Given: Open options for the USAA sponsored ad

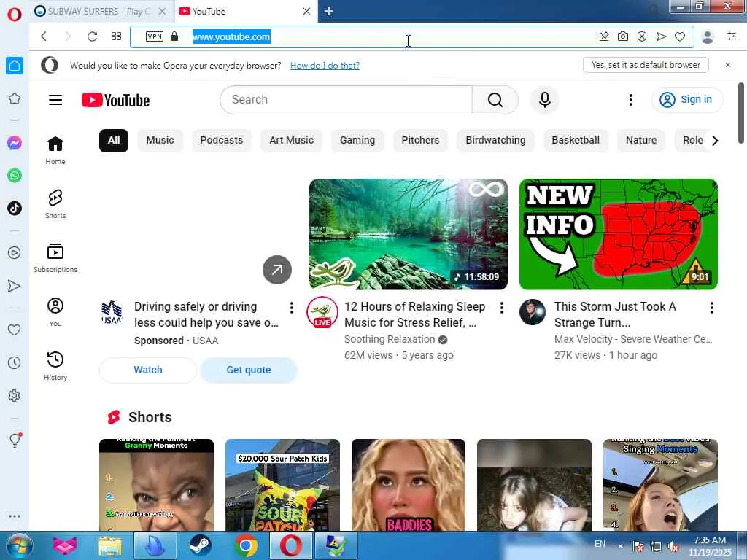Looking at the screenshot, I should click(292, 308).
